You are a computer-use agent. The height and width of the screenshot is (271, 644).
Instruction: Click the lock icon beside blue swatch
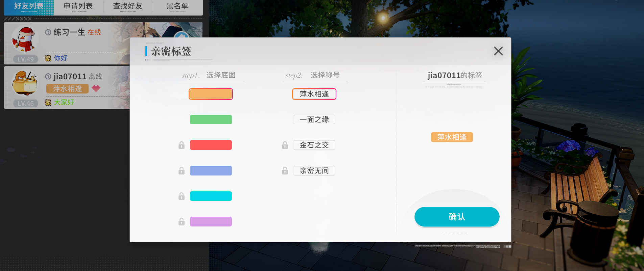tap(182, 171)
